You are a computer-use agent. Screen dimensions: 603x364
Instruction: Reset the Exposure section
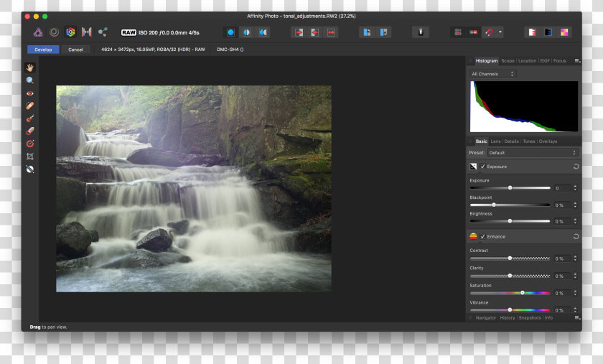[576, 167]
